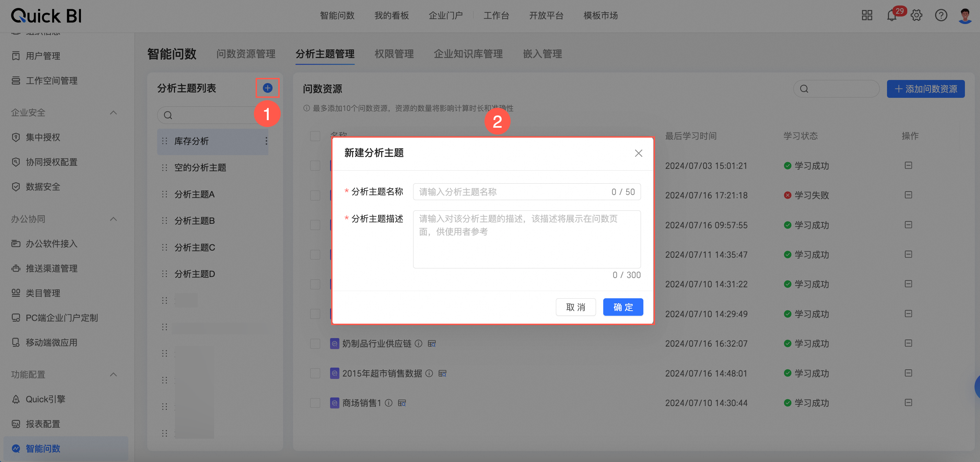Remove the 2015年超市销售数据 resource row
The height and width of the screenshot is (462, 980).
pos(909,373)
